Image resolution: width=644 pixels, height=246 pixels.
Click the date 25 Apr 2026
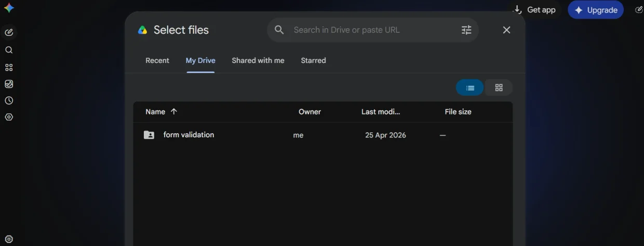[x=385, y=135]
